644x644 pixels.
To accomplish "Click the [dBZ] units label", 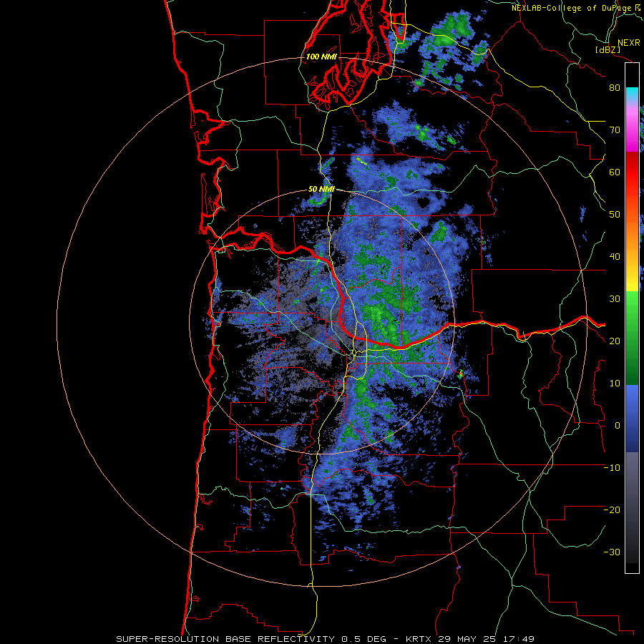I will click(608, 50).
